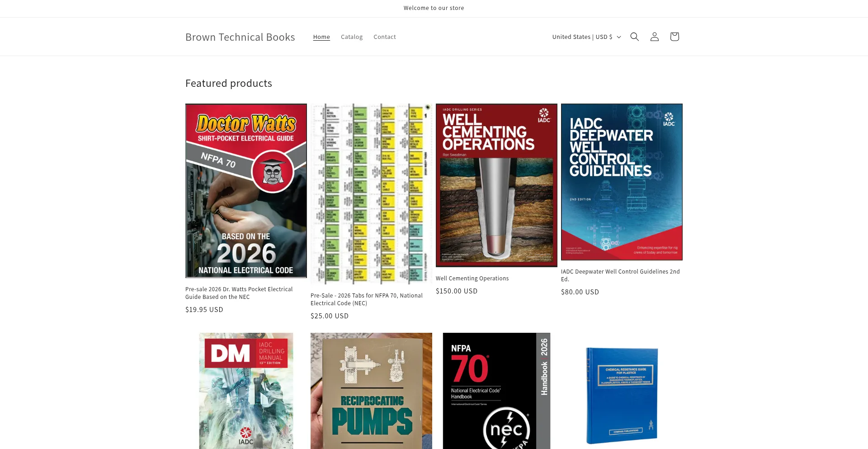Navigate to the Contact page

[384, 37]
